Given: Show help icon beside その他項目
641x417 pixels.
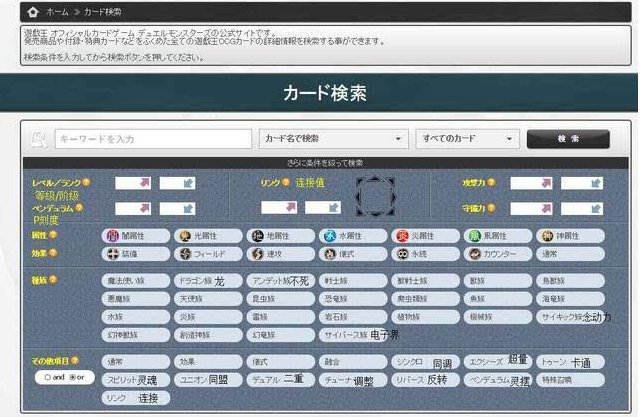Looking at the screenshot, I should pyautogui.click(x=75, y=361).
